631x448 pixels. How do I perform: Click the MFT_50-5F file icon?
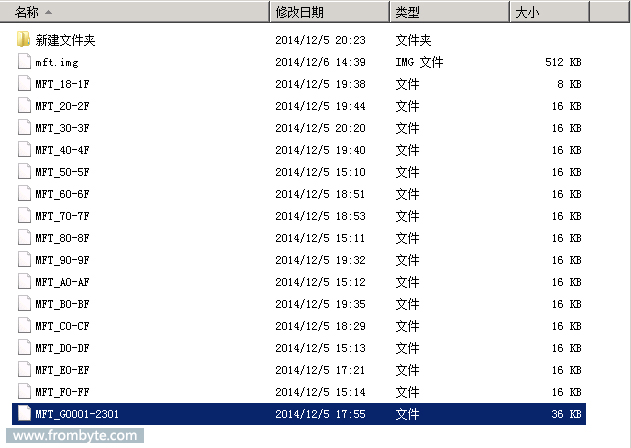click(x=24, y=172)
